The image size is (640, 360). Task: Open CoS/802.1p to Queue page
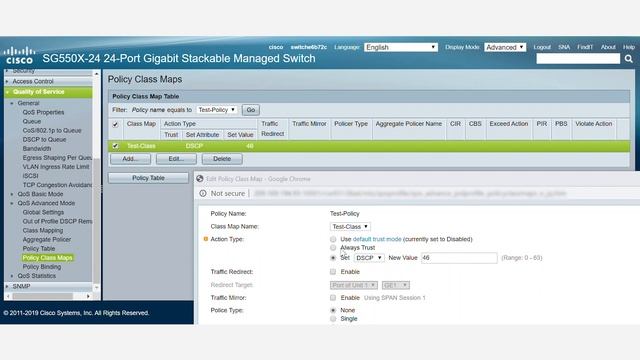pos(52,131)
